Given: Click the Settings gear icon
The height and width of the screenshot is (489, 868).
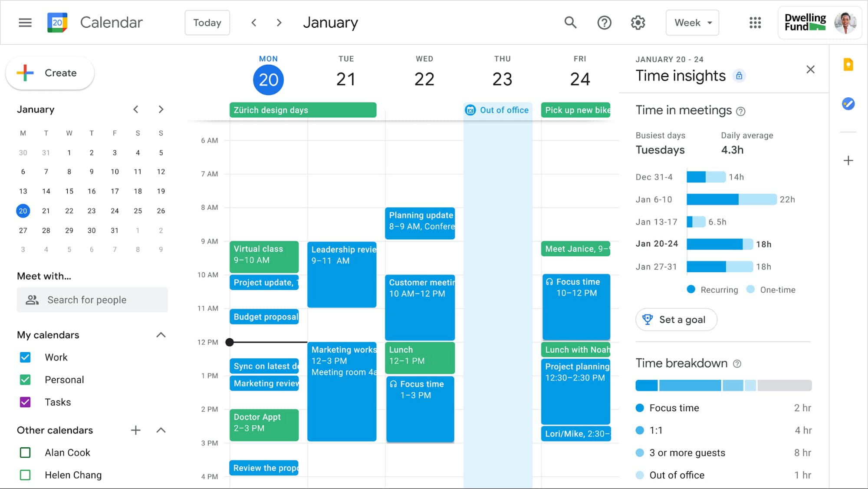Looking at the screenshot, I should click(638, 23).
